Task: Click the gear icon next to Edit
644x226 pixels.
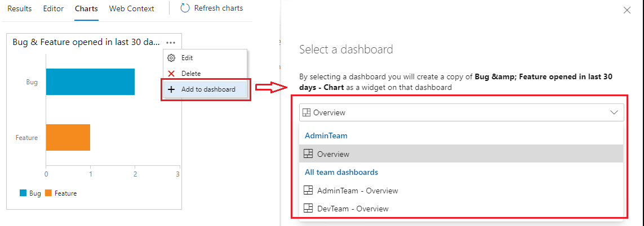Action: coord(171,58)
